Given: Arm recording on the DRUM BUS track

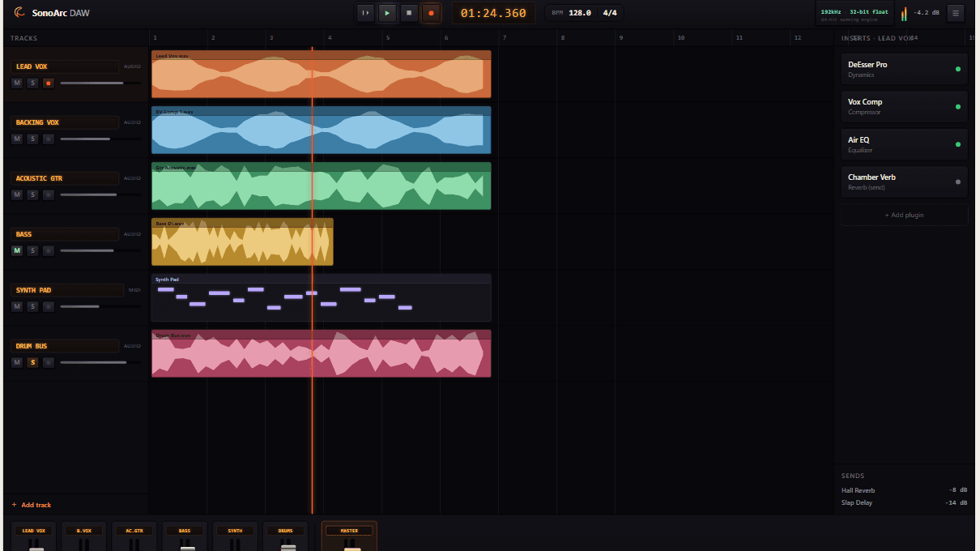Looking at the screenshot, I should click(48, 362).
